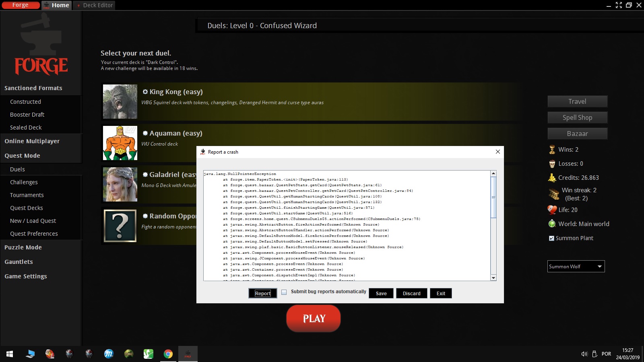Click the crash log scrollbar down arrow

(493, 278)
